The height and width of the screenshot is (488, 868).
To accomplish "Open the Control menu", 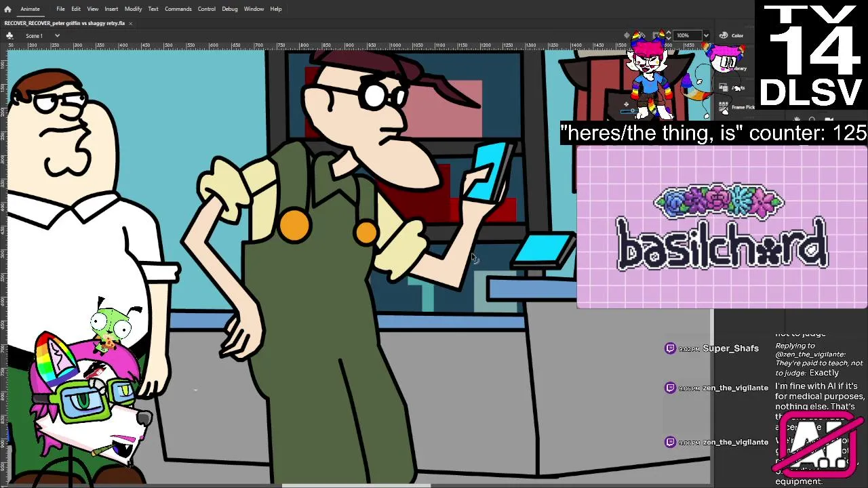I will tap(206, 9).
